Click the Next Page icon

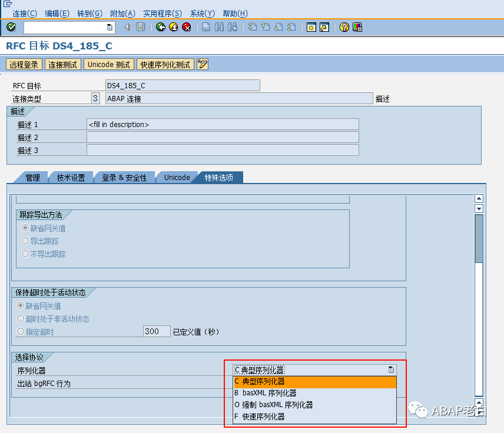(x=278, y=27)
